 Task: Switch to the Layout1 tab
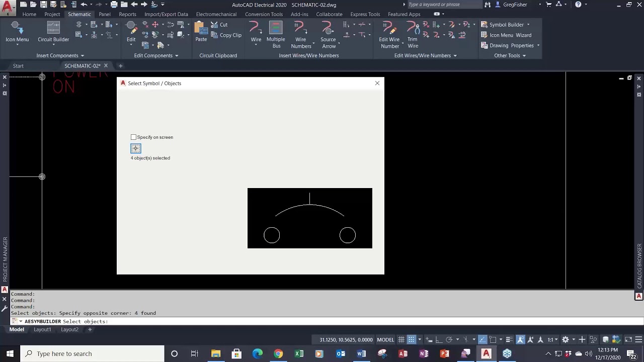click(x=42, y=330)
